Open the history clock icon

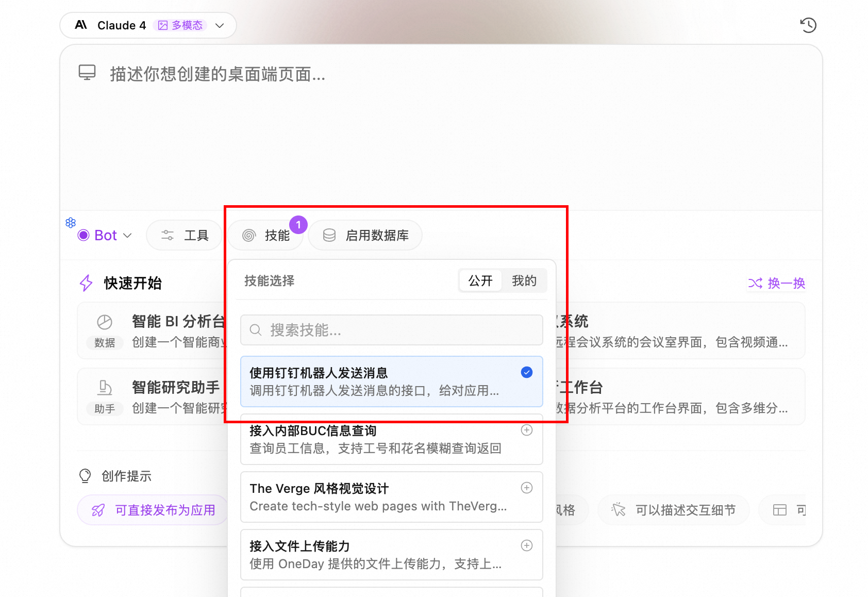point(808,25)
